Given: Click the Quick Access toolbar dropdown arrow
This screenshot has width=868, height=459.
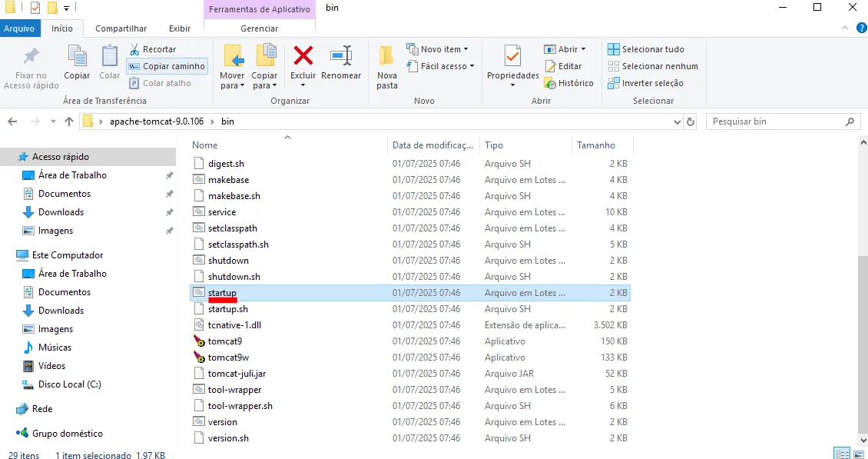Looking at the screenshot, I should point(66,8).
